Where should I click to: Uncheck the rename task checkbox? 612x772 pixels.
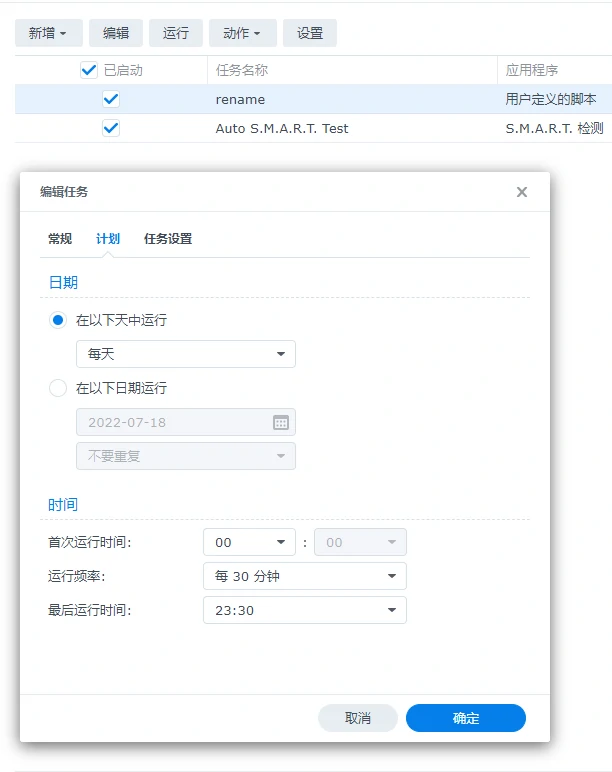pos(111,99)
